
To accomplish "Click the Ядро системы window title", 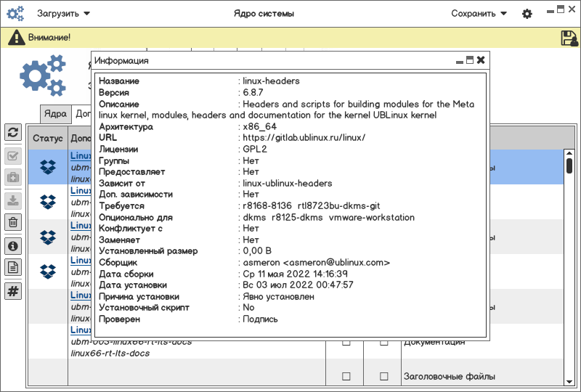I will 264,14.
